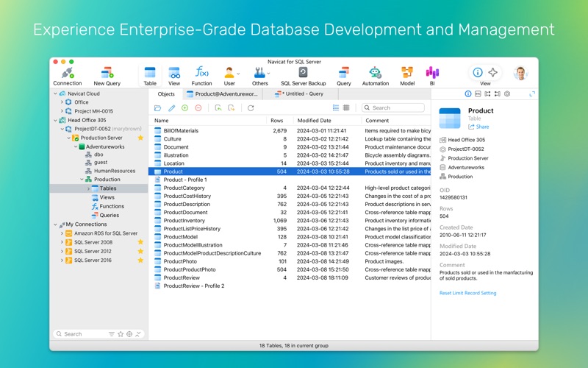Sort the list by the Name column header

tap(207, 121)
